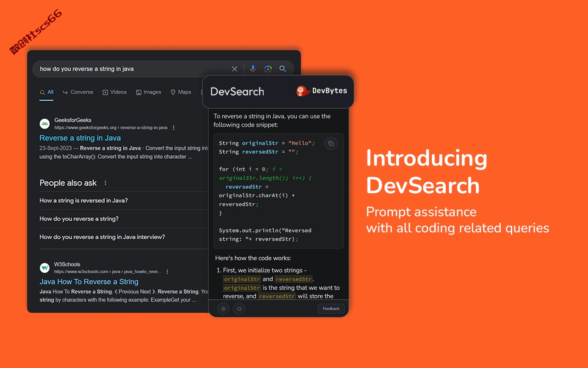
Task: Toggle DevSearch light theme sun icon
Action: pyautogui.click(x=223, y=309)
